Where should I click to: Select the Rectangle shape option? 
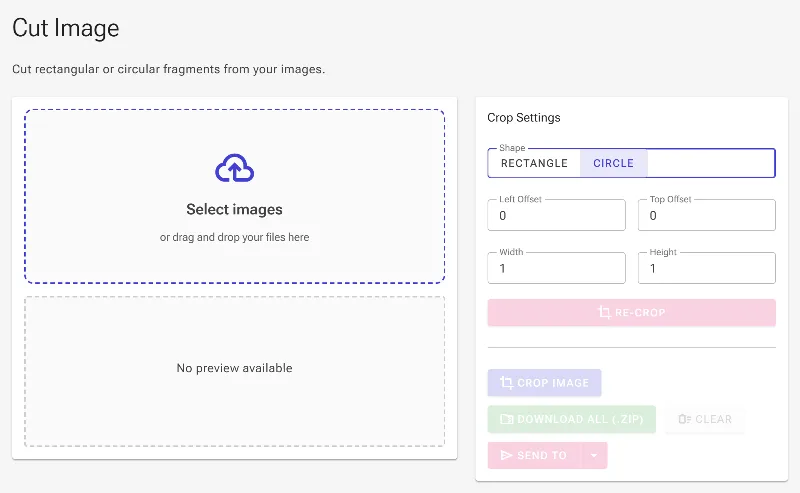(x=534, y=163)
